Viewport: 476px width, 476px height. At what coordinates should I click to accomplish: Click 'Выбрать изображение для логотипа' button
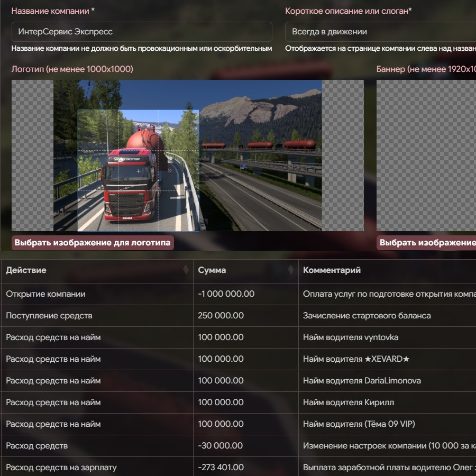pos(93,243)
